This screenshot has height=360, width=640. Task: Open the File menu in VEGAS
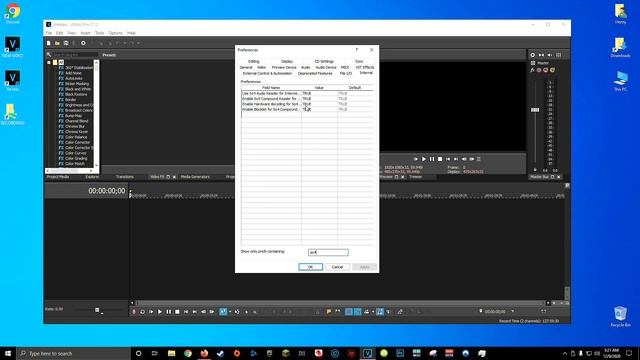49,33
